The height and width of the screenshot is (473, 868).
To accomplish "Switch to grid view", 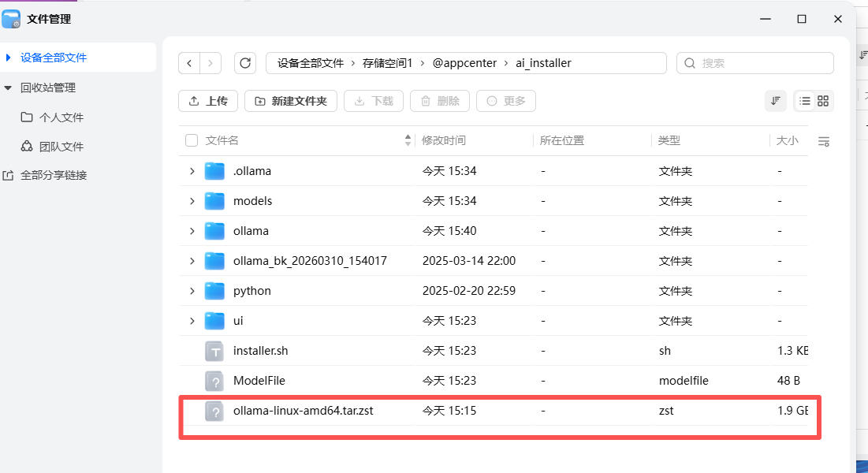I will coord(823,101).
